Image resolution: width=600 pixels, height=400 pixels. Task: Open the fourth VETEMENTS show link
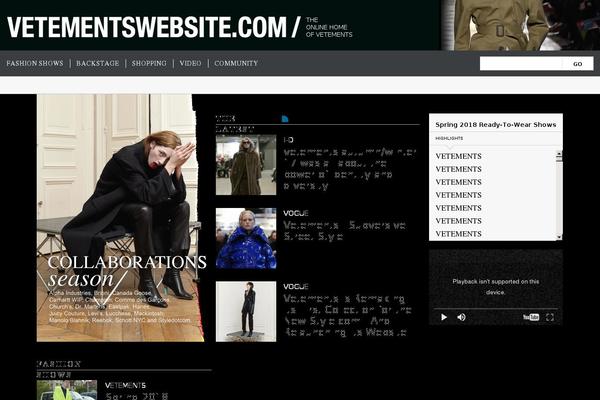coord(458,195)
